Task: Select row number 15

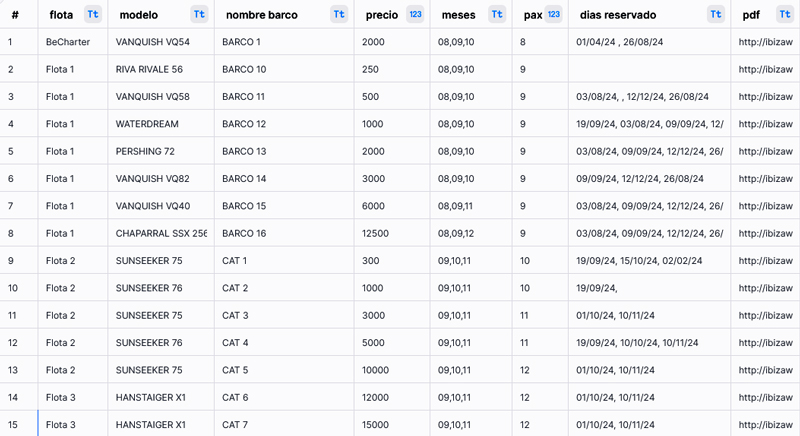Action: (x=13, y=425)
